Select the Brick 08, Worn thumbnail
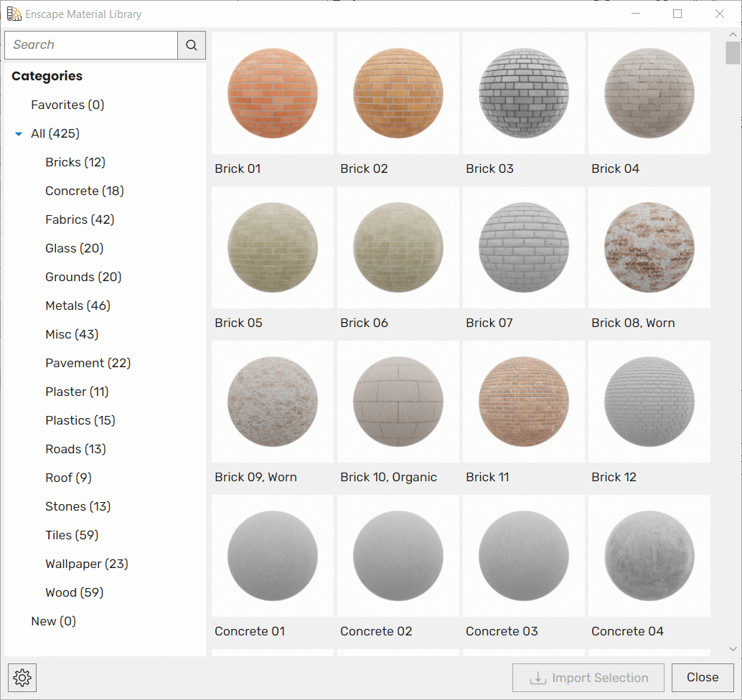 pyautogui.click(x=649, y=247)
